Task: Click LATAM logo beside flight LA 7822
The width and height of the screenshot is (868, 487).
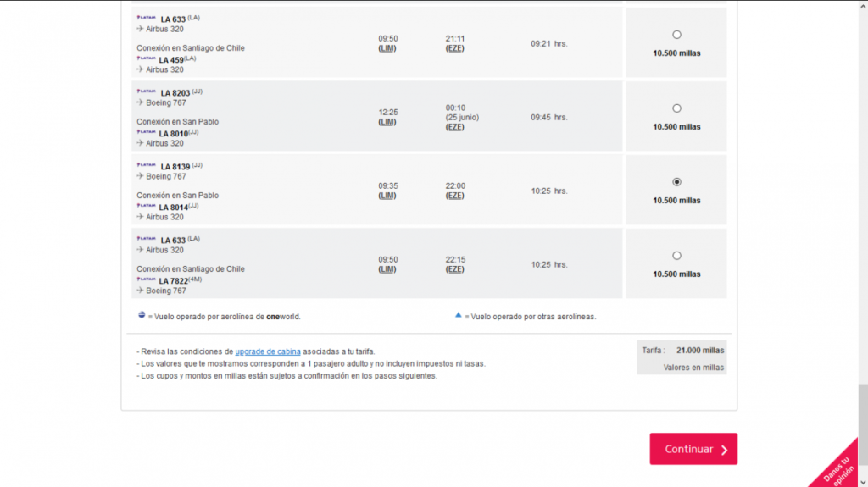Action: (x=146, y=279)
